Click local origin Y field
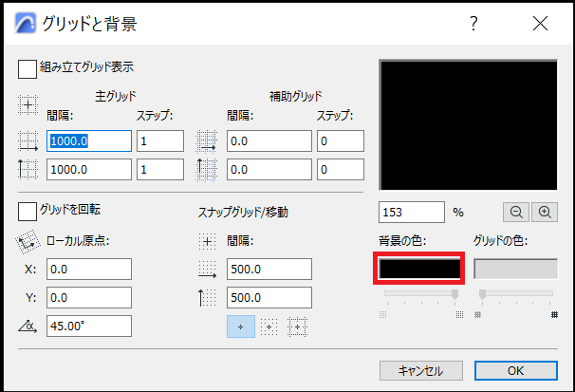Viewport: 575px width, 392px height. pos(89,297)
